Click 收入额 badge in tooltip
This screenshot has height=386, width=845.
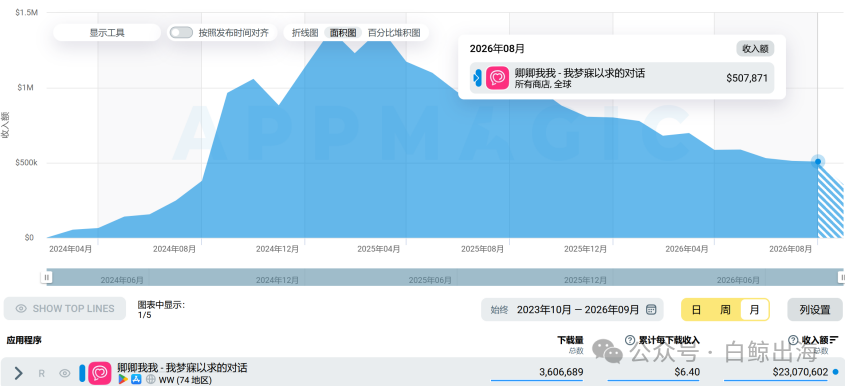[755, 49]
